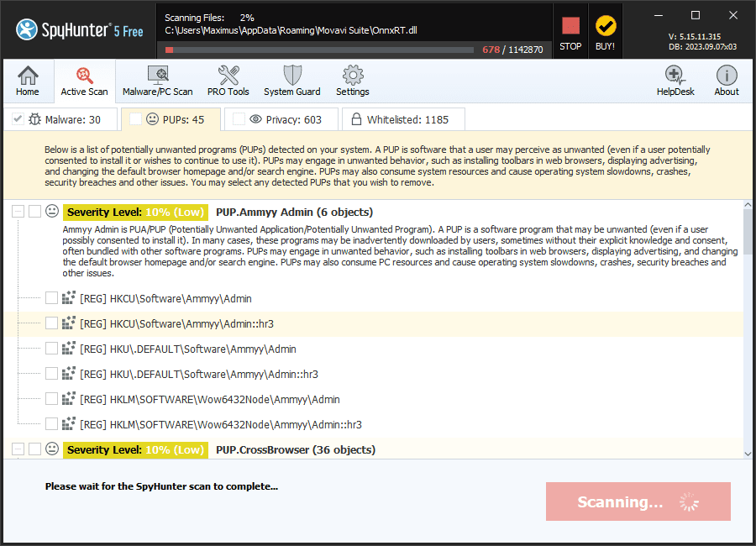756x546 pixels.
Task: Click the 678 / 1142870 file counter
Action: coord(512,50)
